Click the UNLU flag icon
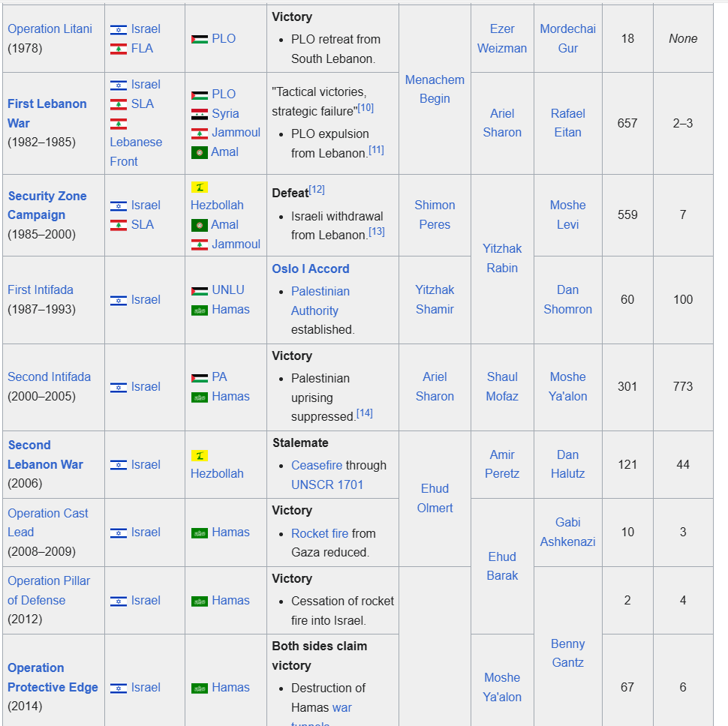The image size is (728, 726). pyautogui.click(x=199, y=291)
